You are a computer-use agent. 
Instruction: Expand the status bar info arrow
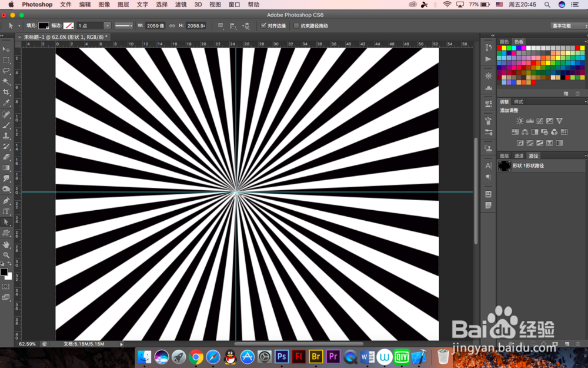[121, 344]
